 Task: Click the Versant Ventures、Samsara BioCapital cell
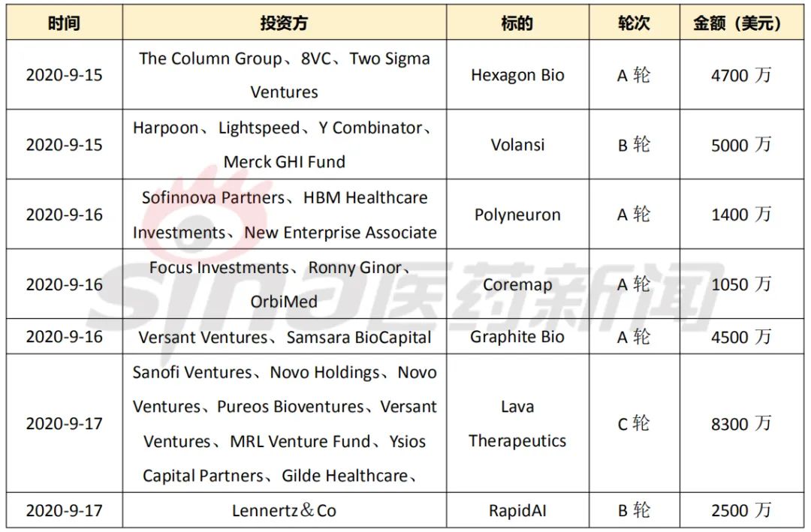[x=285, y=337]
